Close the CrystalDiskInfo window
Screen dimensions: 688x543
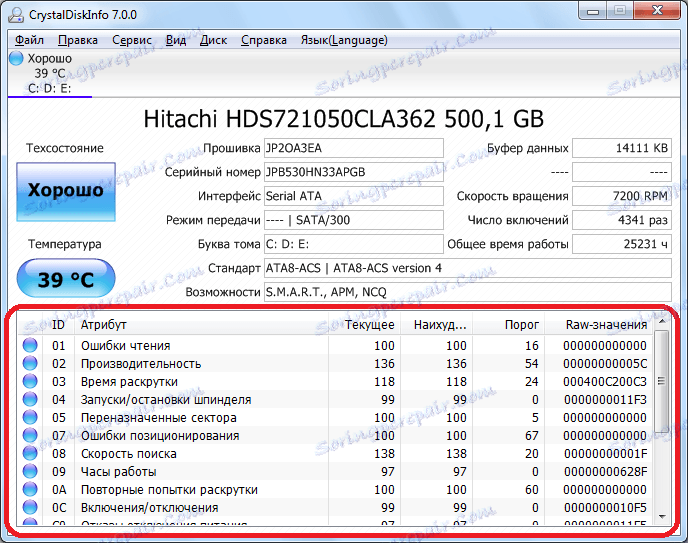point(657,11)
